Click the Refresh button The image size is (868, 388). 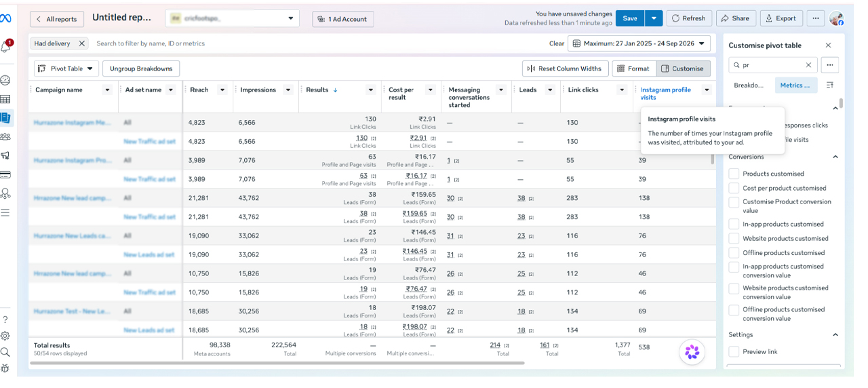pyautogui.click(x=688, y=18)
